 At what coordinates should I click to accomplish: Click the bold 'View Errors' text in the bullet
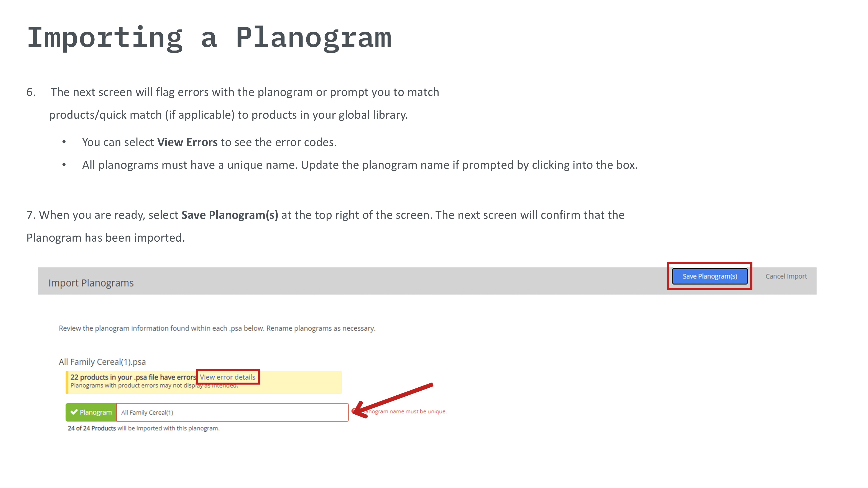[187, 142]
